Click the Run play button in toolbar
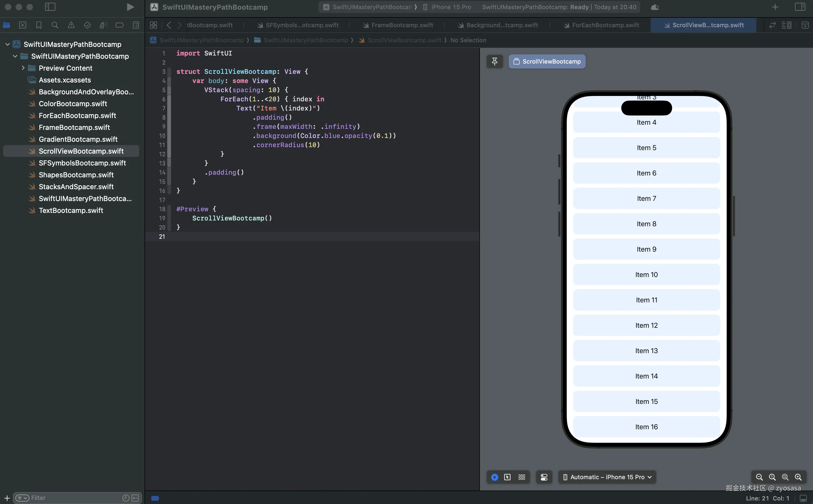 tap(130, 7)
